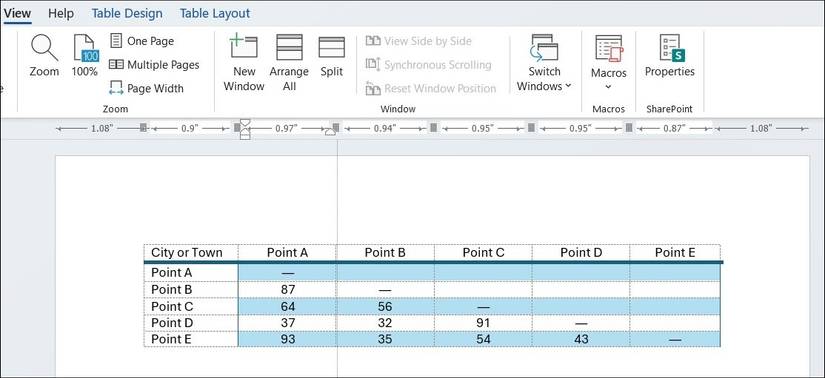The height and width of the screenshot is (378, 825).
Task: Click the 'Point C' row label
Action: (191, 306)
